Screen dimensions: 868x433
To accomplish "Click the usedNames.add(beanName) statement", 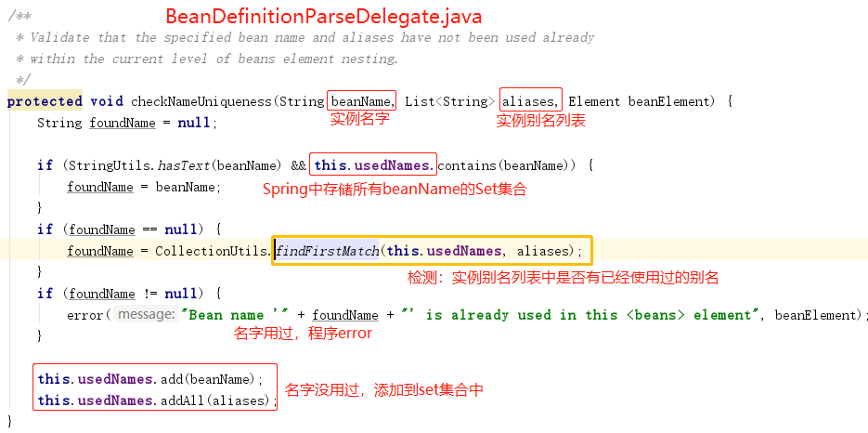I will click(150, 379).
